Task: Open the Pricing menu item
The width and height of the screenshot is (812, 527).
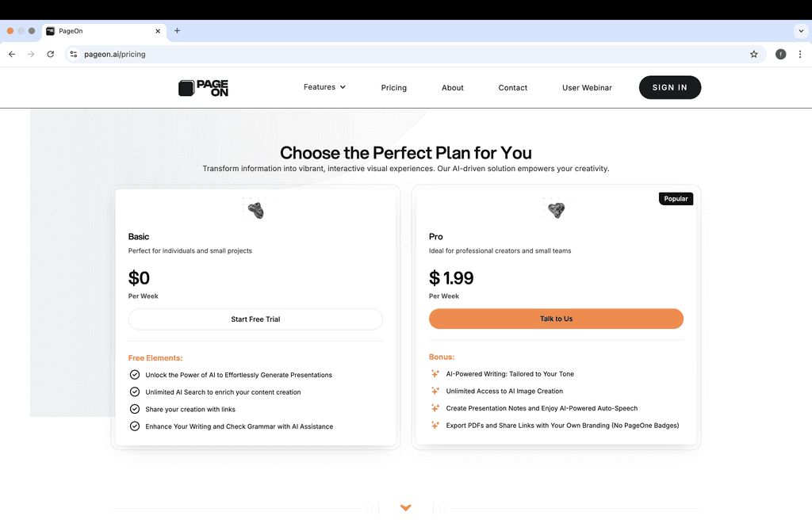Action: [393, 87]
